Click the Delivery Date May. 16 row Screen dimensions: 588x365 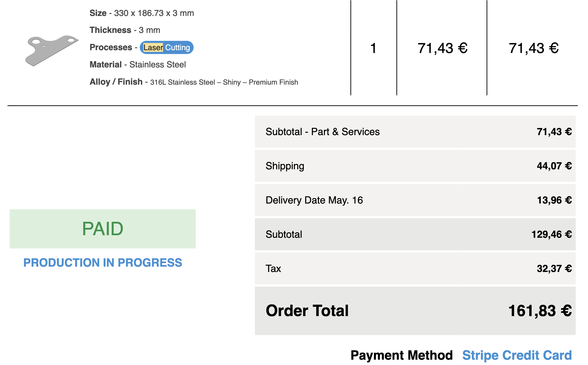pos(415,200)
